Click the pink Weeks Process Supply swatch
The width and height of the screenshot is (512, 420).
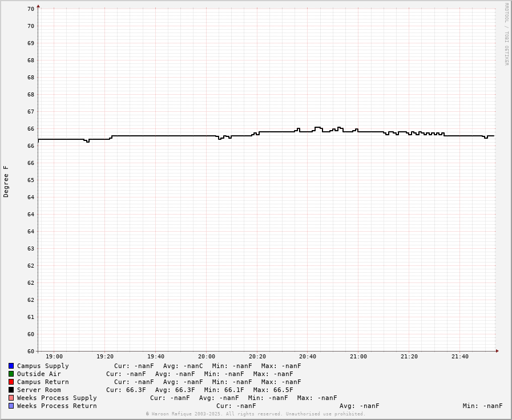[11, 398]
